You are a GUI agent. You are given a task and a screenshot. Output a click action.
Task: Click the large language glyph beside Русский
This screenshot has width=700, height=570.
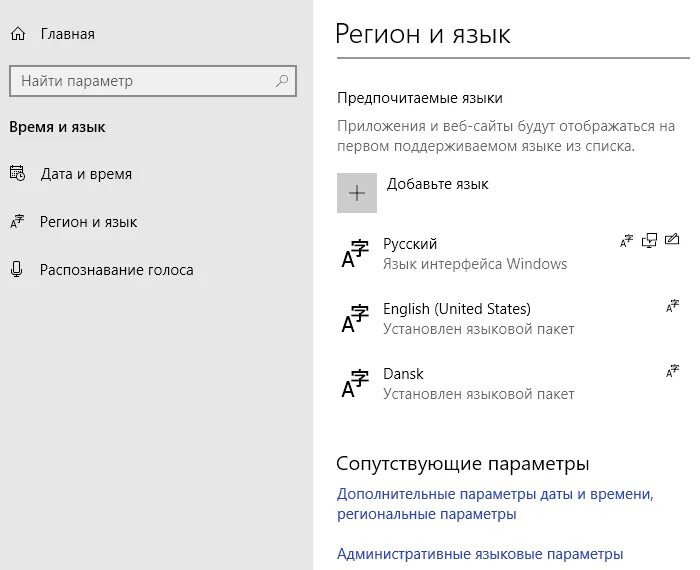355,254
